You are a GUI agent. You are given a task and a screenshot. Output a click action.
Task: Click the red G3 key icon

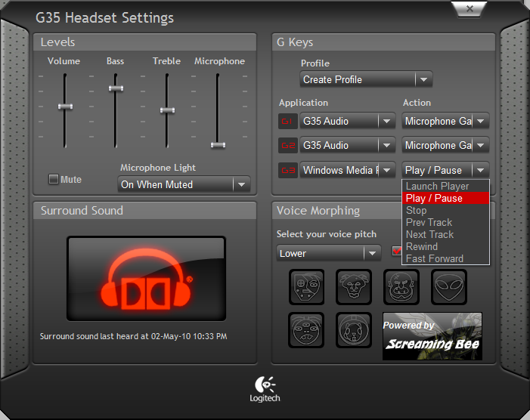coord(287,170)
